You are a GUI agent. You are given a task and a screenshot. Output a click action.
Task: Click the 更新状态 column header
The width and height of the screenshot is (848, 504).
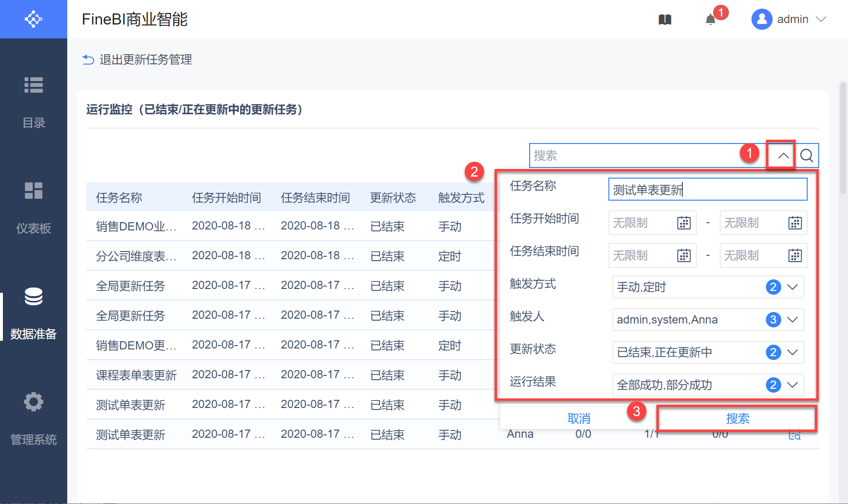click(393, 198)
